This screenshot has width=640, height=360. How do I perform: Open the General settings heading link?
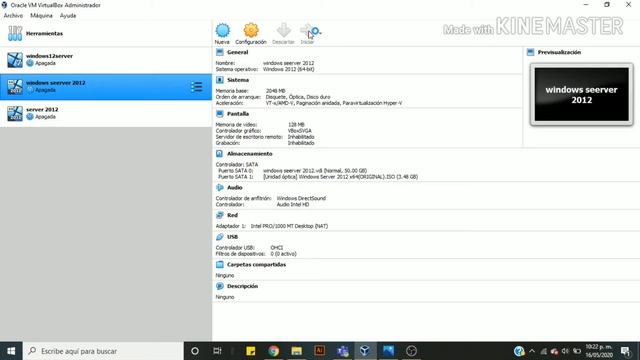[238, 52]
